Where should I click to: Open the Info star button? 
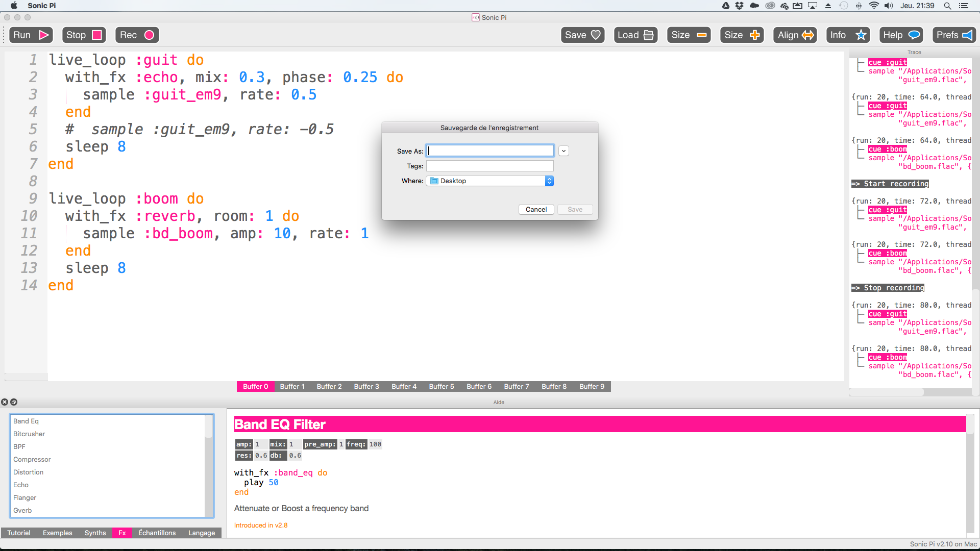coord(848,35)
